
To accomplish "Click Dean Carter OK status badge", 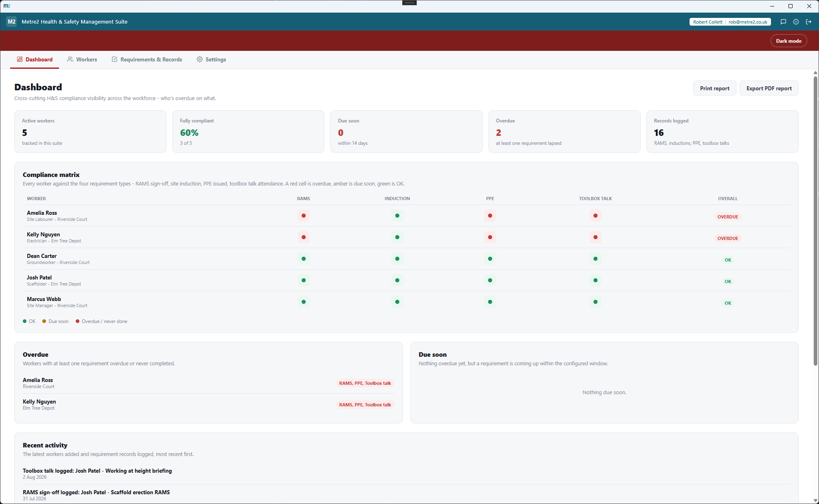I will (x=727, y=260).
